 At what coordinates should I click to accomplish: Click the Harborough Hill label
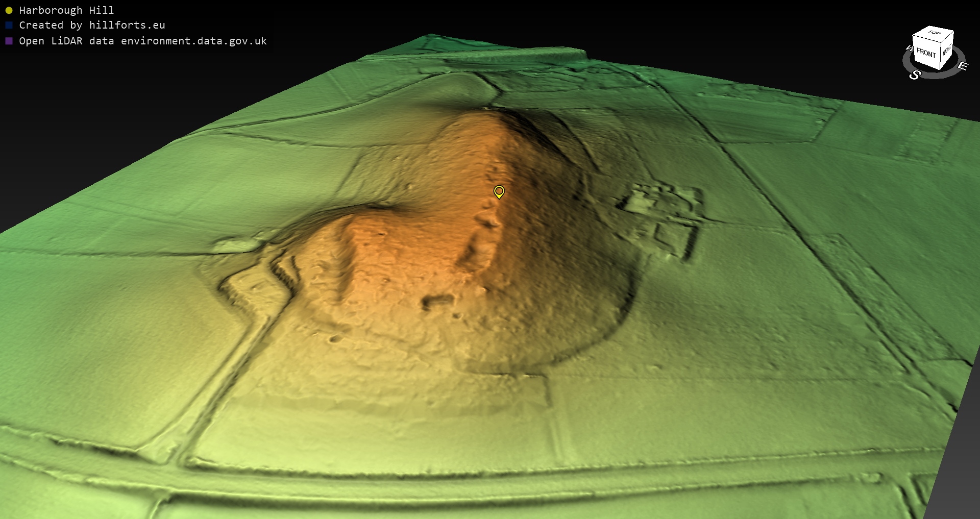pos(66,10)
